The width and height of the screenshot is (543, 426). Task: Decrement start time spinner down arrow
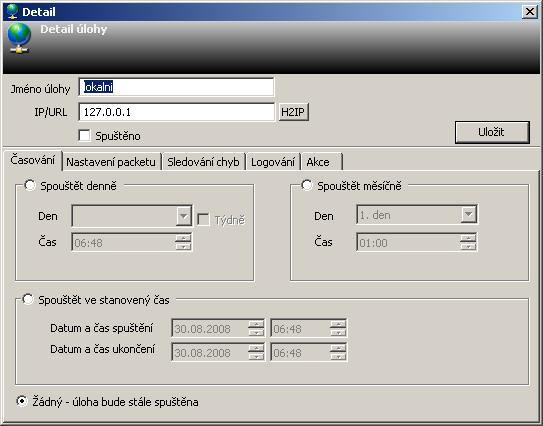point(338,332)
